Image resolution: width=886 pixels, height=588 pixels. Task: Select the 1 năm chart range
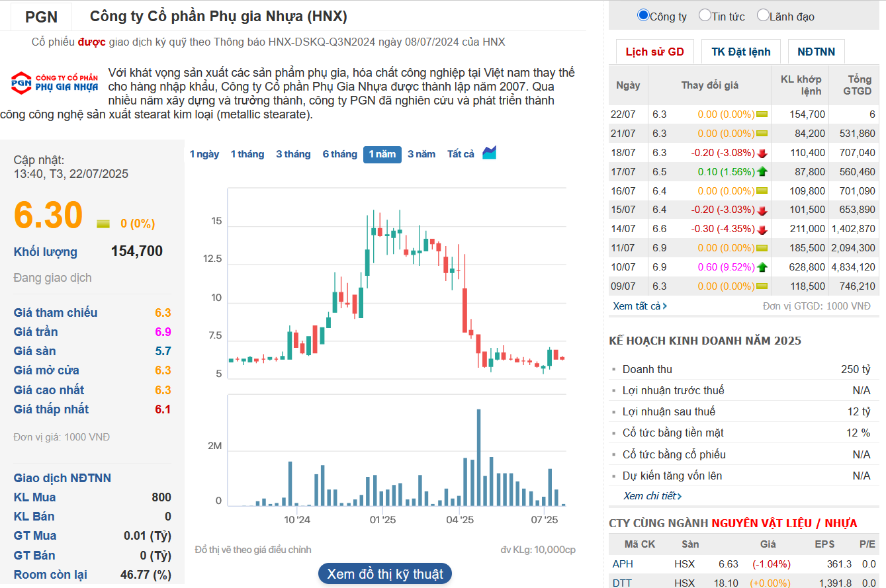coord(382,154)
